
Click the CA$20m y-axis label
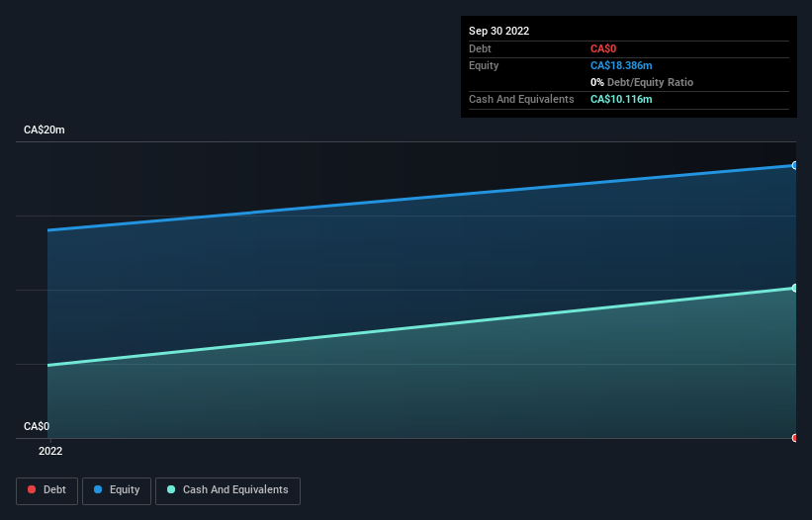45,130
